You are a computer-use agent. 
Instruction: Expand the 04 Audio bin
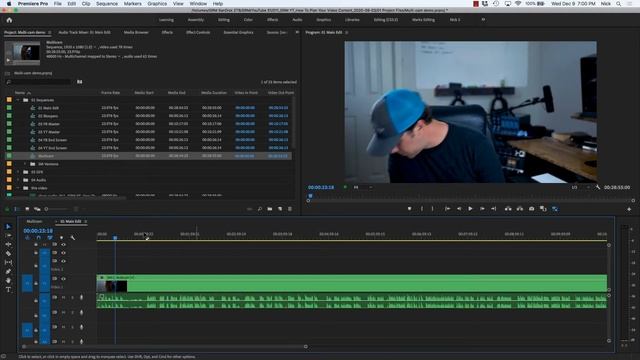click(18, 180)
